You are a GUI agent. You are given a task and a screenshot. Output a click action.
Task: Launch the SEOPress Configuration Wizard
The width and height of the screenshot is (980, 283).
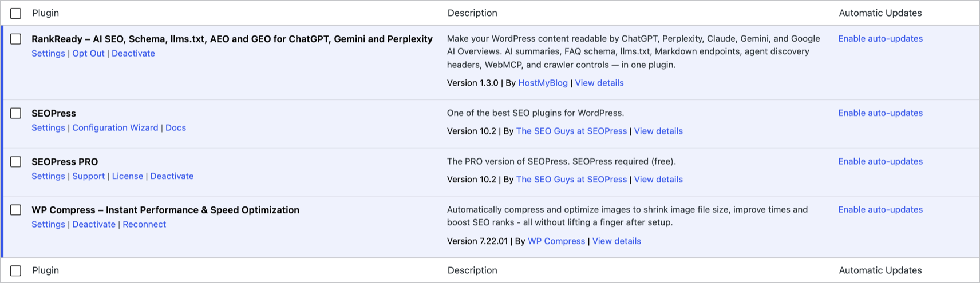115,127
